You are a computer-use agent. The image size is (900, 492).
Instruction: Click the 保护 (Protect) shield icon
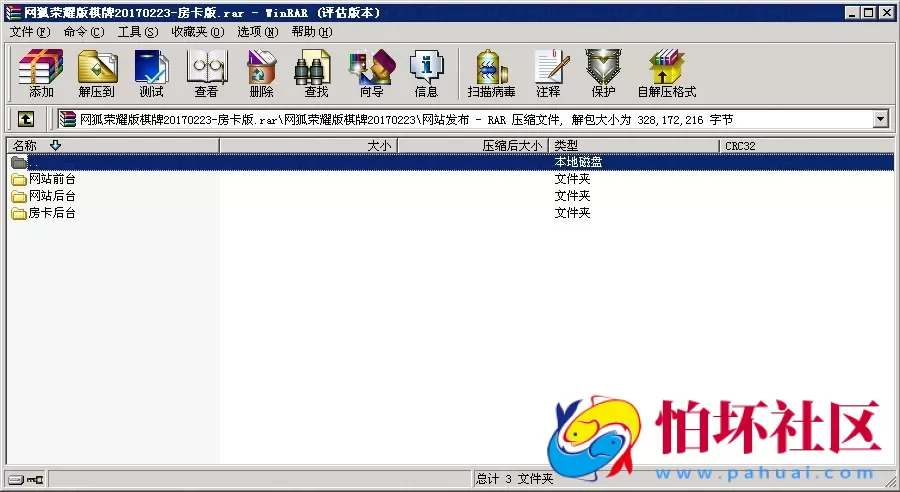tap(603, 73)
